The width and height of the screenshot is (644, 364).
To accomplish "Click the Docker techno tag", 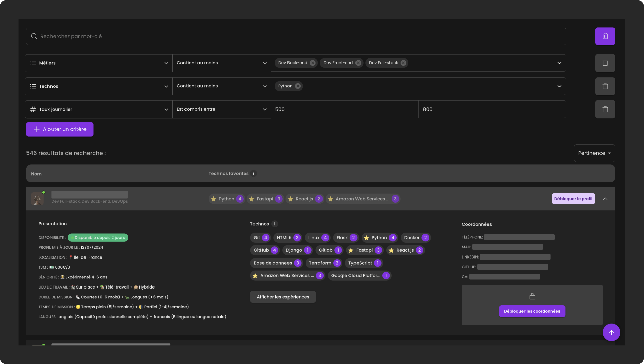I will point(416,238).
